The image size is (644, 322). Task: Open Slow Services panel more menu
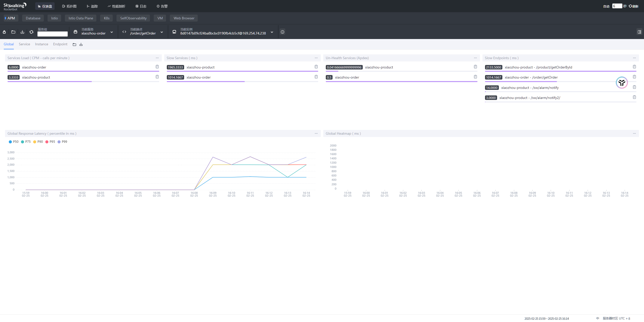(316, 58)
